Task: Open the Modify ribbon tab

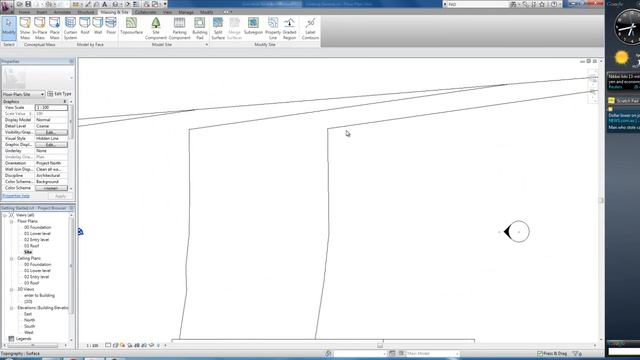Action: point(207,12)
